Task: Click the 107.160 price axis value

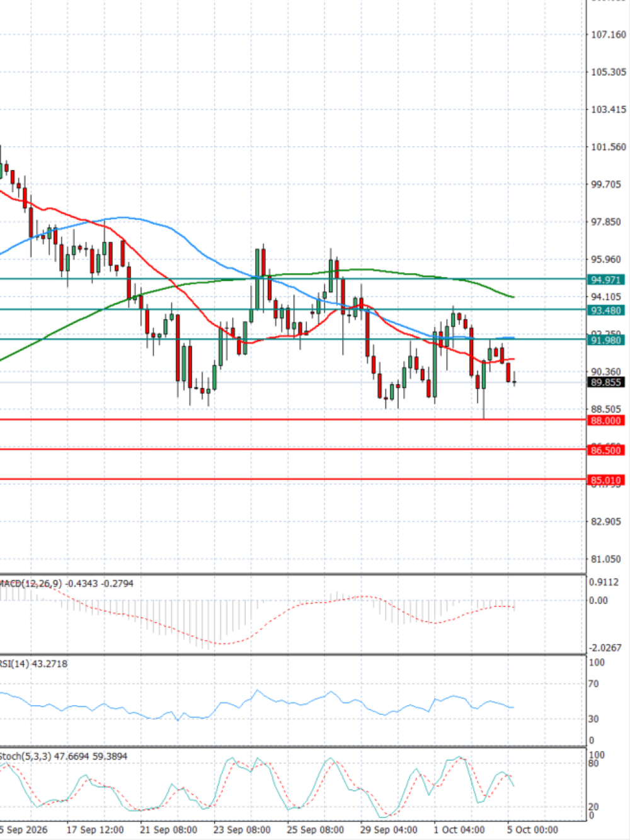Action: [609, 35]
